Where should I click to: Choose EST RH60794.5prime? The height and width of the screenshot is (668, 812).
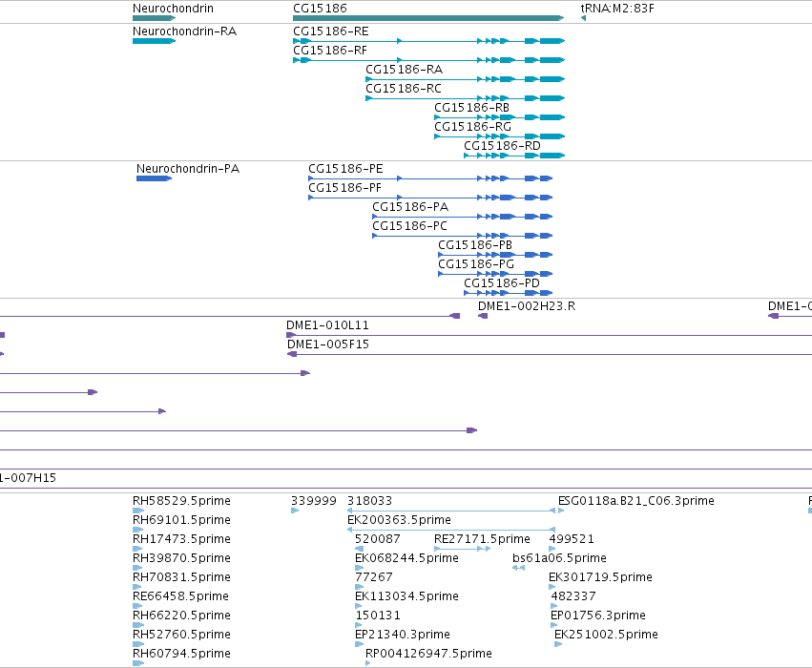(x=181, y=654)
